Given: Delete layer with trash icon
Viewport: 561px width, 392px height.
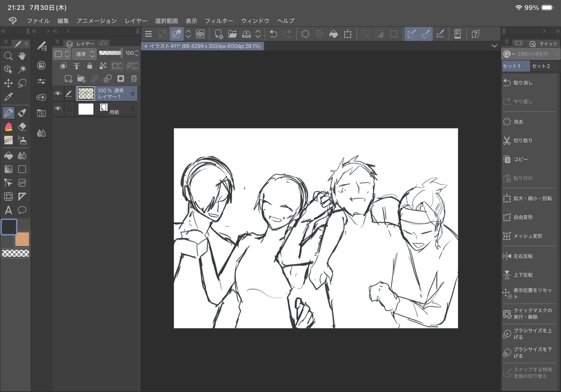Looking at the screenshot, I should tap(134, 79).
